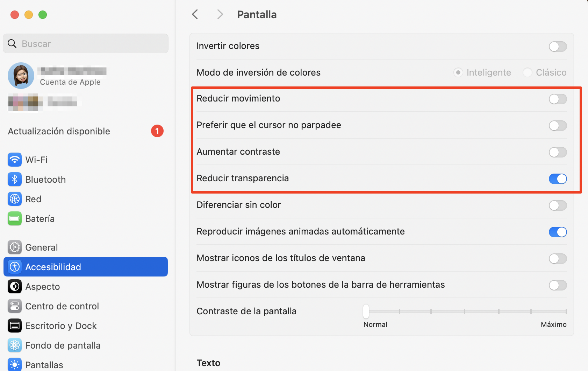Open Fondo de pantalla settings

pyautogui.click(x=62, y=345)
